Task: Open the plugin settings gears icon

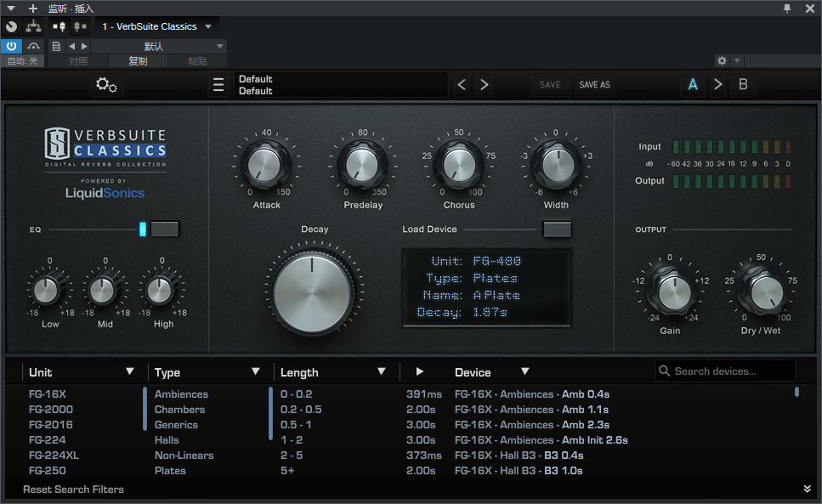Action: click(x=106, y=84)
